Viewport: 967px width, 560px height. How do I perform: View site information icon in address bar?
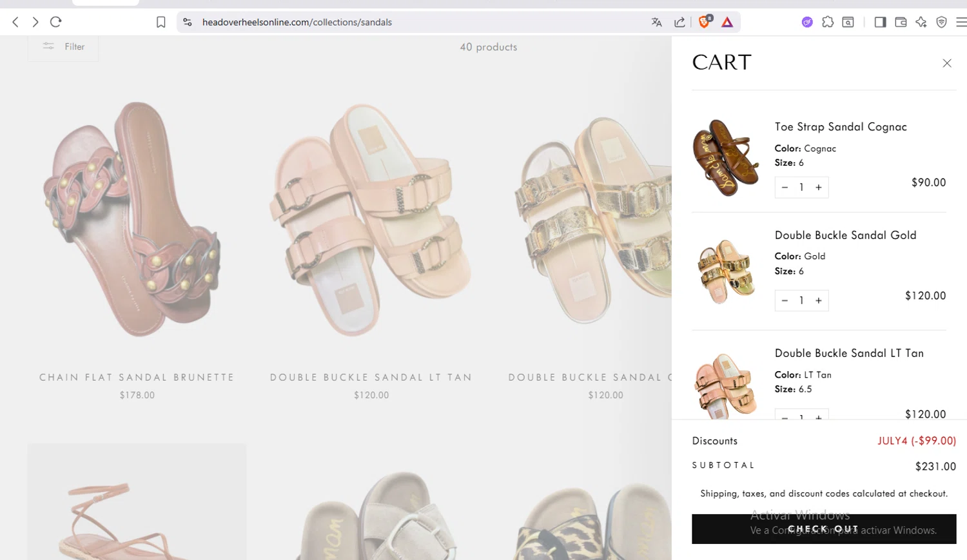[x=188, y=22]
